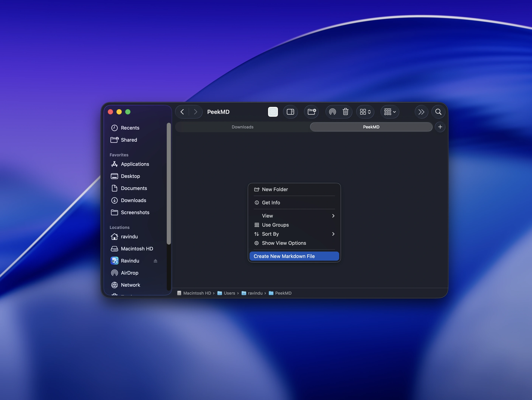532x400 pixels.
Task: Go to Desktop in the sidebar
Action: [135, 176]
